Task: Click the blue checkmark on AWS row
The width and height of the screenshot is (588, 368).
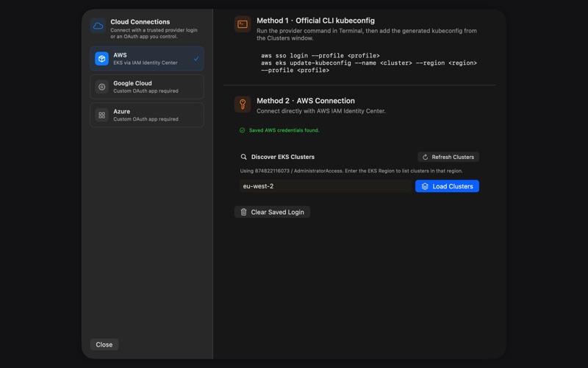Action: (196, 59)
